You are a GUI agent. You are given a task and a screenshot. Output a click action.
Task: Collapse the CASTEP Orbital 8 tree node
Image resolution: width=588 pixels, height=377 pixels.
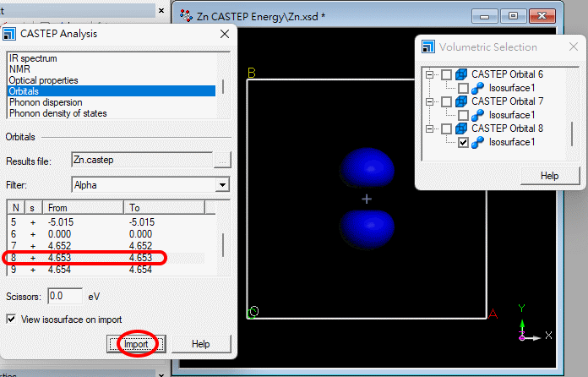tap(431, 128)
